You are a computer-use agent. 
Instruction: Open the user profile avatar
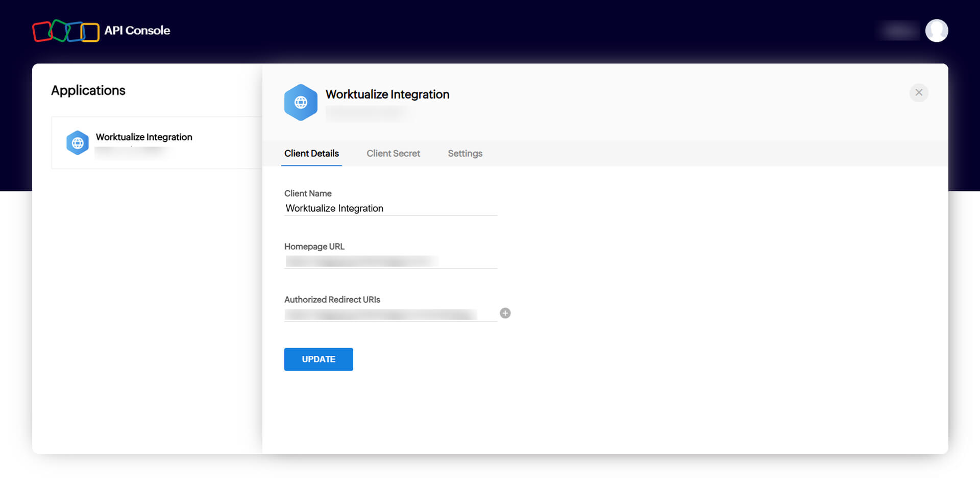point(937,31)
